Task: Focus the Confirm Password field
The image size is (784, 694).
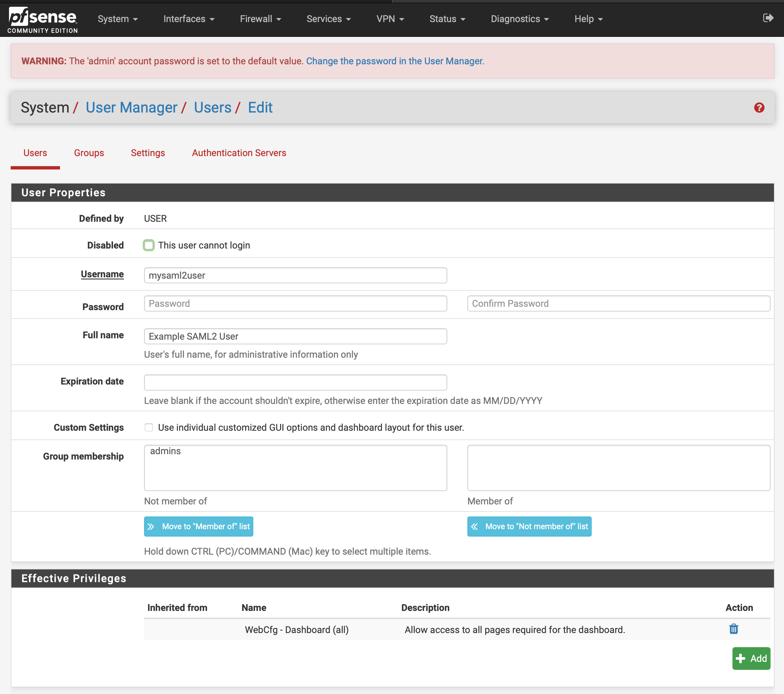Action: click(618, 304)
